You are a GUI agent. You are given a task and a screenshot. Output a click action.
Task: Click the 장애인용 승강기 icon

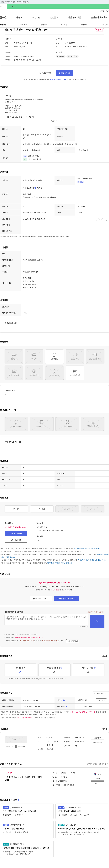pos(42,424)
